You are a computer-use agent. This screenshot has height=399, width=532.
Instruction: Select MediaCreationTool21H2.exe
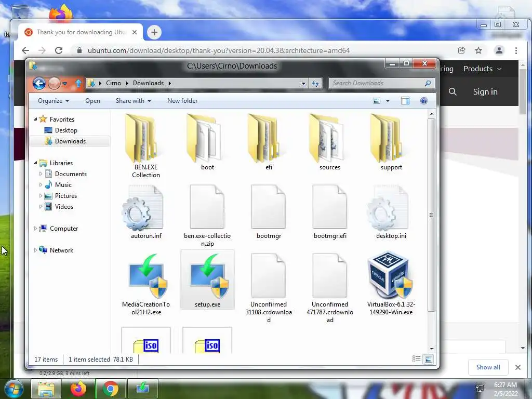146,284
